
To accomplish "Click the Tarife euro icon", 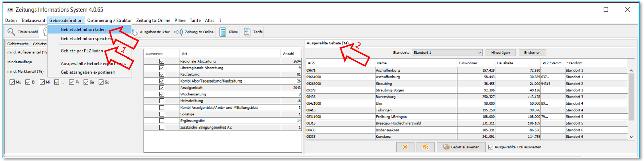I will 247,32.
